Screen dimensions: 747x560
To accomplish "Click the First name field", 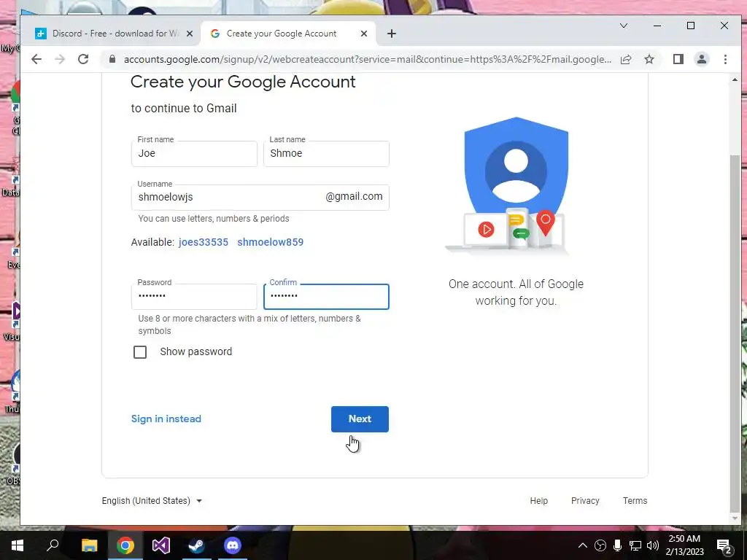I will click(194, 153).
